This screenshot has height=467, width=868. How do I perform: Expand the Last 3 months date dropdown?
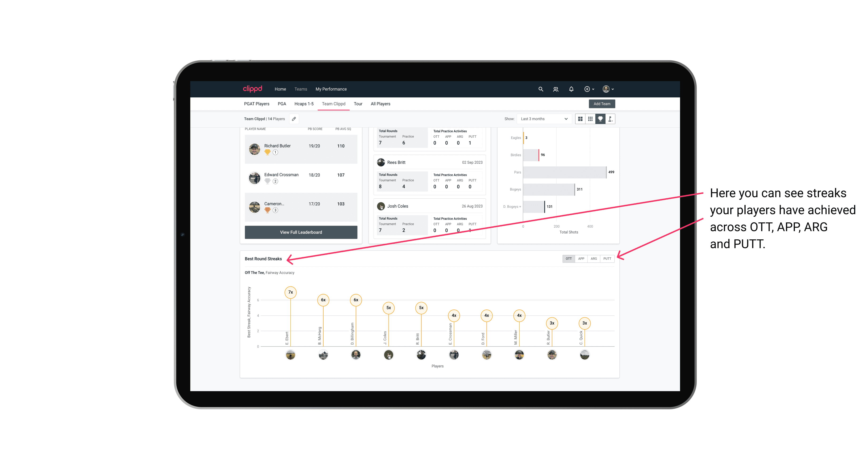coord(543,119)
